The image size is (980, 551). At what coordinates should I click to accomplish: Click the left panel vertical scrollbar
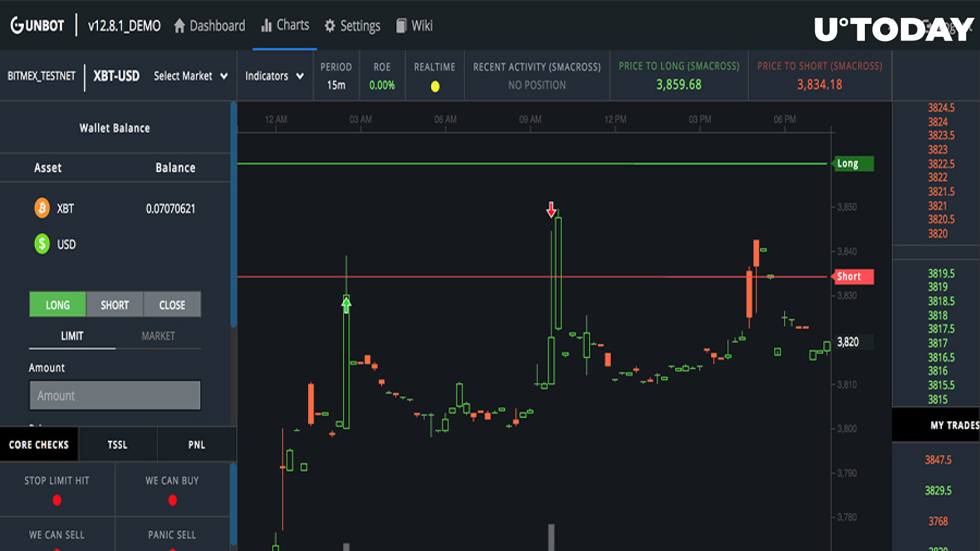[233, 214]
